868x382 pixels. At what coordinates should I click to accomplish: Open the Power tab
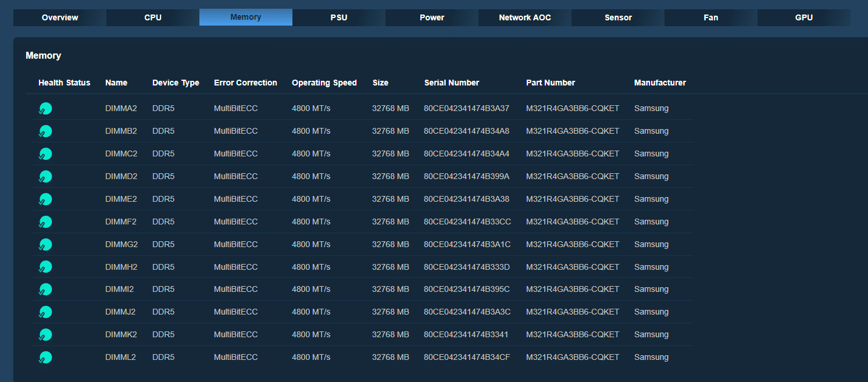(432, 17)
